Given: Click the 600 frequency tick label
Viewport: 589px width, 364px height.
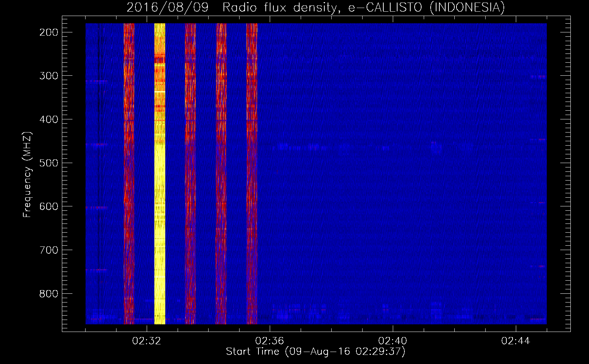Looking at the screenshot, I should click(48, 206).
